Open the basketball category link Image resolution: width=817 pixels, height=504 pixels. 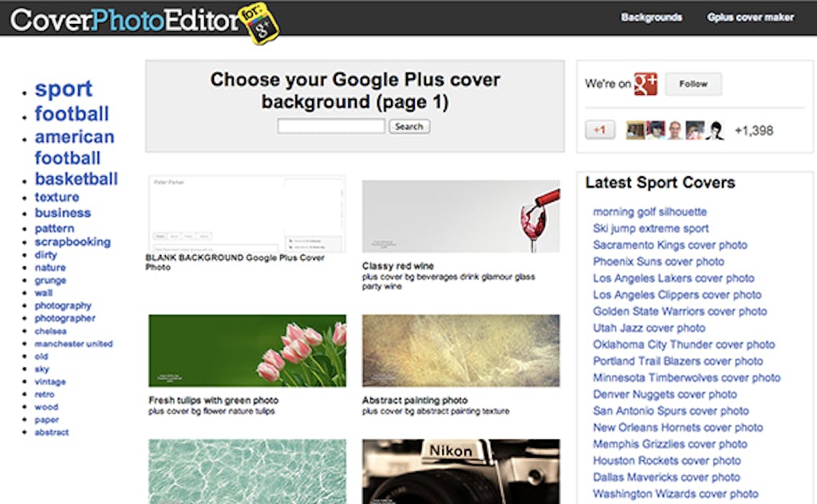76,179
